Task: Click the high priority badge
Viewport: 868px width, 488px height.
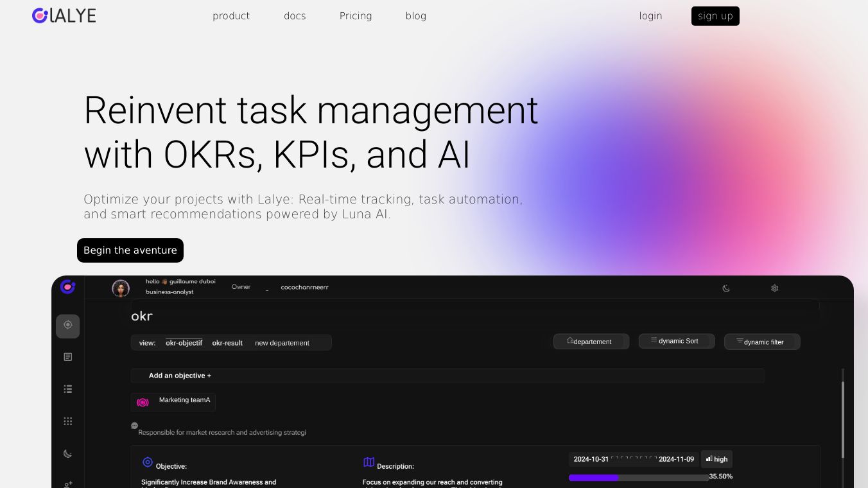Action: [x=716, y=459]
